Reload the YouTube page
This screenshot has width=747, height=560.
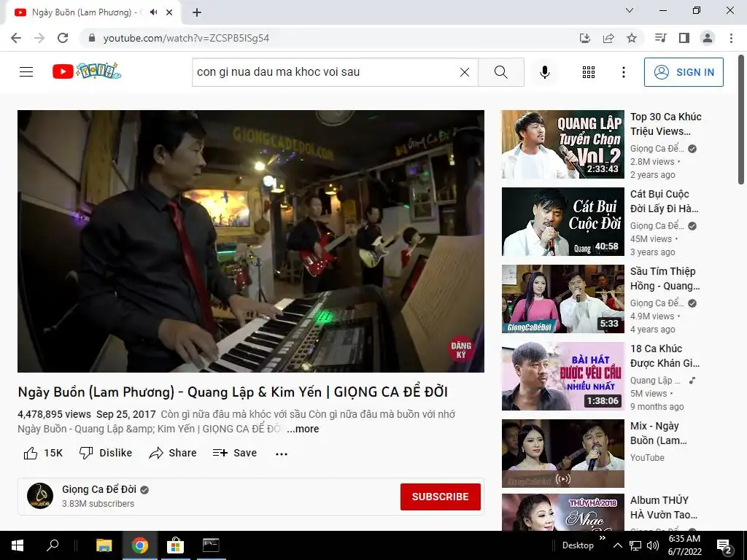(x=63, y=38)
